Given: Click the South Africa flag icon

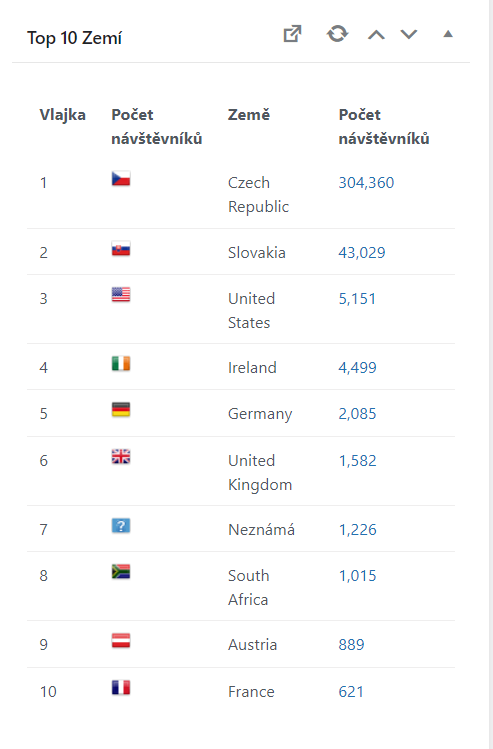Looking at the screenshot, I should (121, 572).
